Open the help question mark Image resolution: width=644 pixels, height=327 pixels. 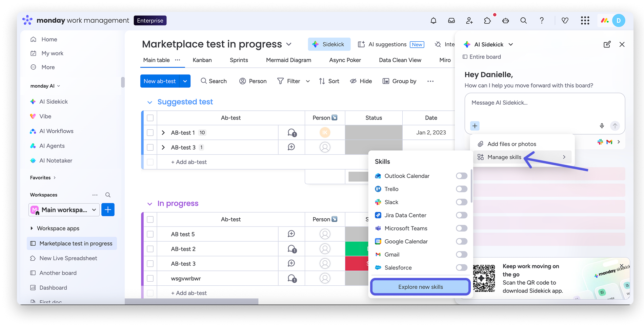point(542,21)
